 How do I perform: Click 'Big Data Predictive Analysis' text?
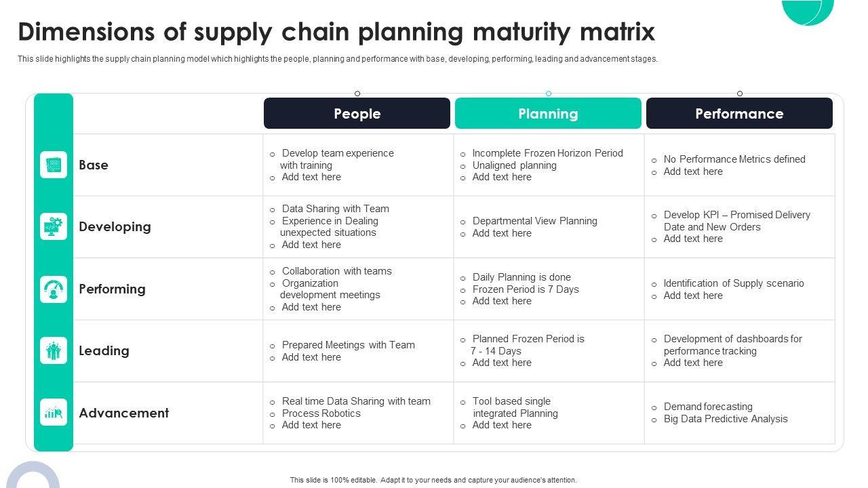pyautogui.click(x=726, y=419)
